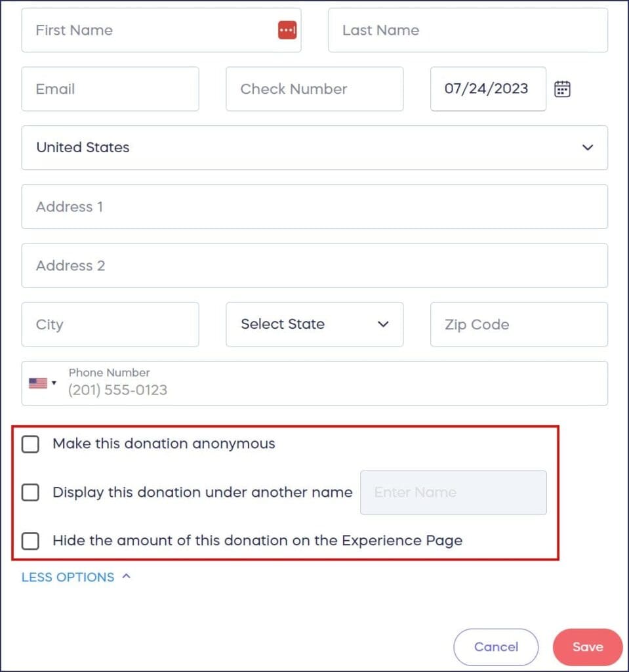This screenshot has width=629, height=672.
Task: Click the Save button
Action: pos(587,646)
